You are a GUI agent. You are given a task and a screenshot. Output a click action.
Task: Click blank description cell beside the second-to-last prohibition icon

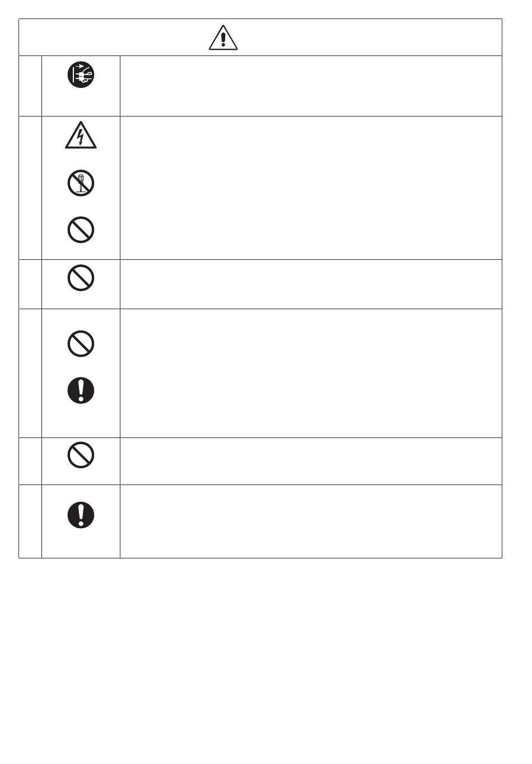tap(311, 461)
